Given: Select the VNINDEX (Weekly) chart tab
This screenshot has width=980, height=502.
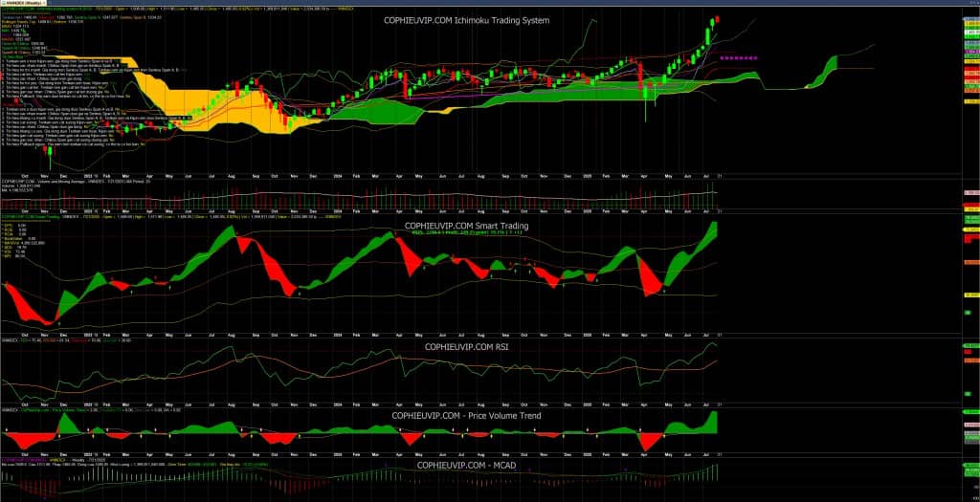Looking at the screenshot, I should pos(24,3).
